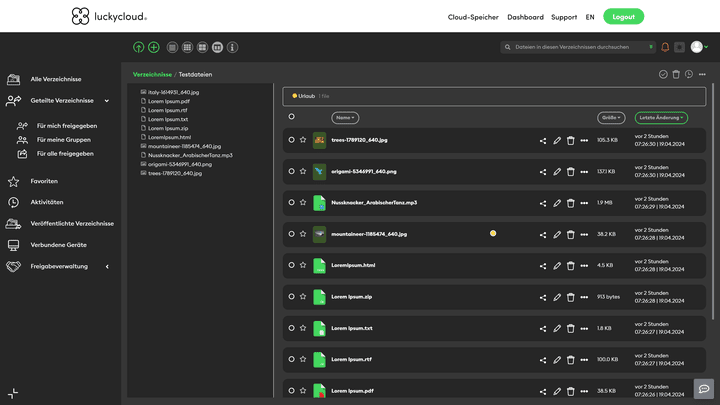Click the folder trash icon near breadcrumb

click(x=676, y=74)
